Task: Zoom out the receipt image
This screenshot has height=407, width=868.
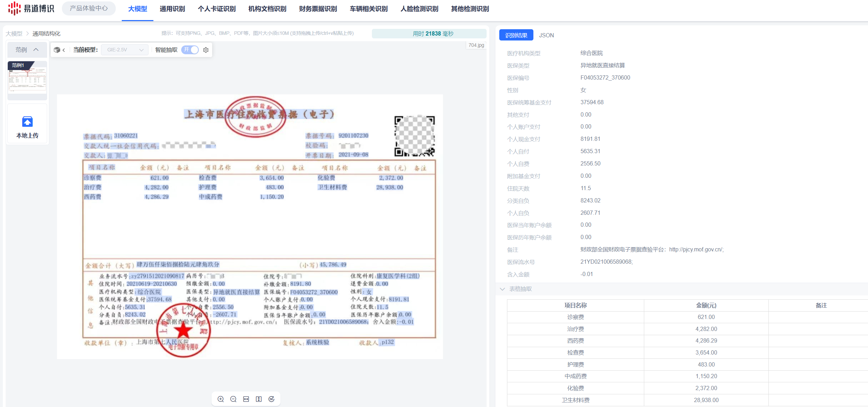Action: (233, 399)
